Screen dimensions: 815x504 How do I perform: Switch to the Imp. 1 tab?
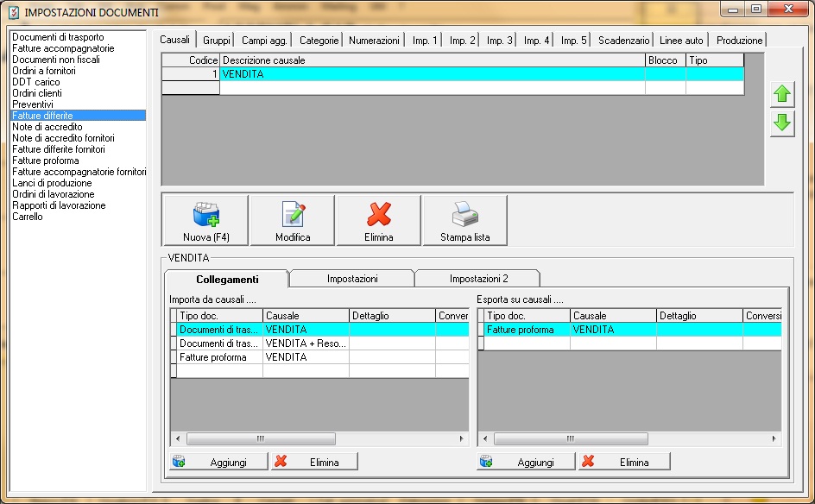pos(425,40)
